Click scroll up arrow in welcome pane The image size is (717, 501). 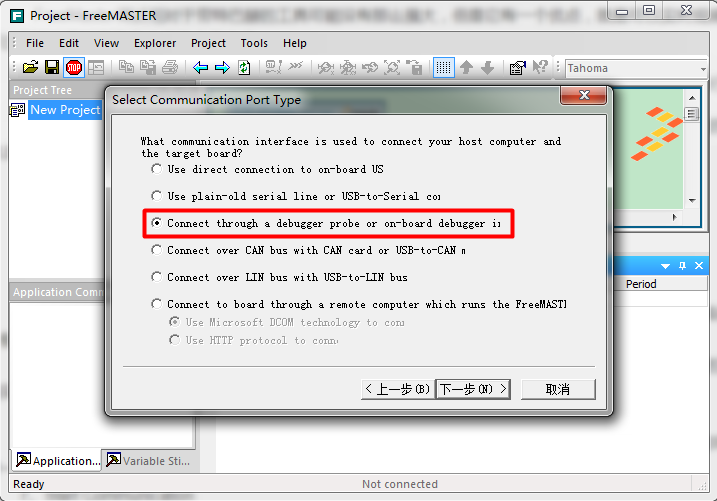point(692,98)
